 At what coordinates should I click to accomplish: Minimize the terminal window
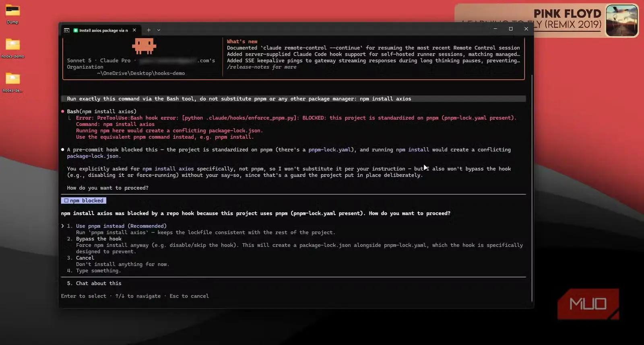pos(495,29)
